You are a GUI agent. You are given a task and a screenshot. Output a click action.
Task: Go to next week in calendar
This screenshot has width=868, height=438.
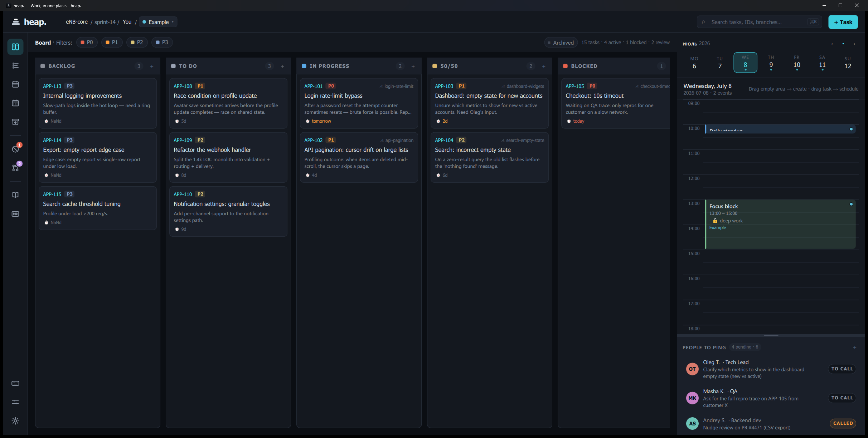pyautogui.click(x=854, y=44)
